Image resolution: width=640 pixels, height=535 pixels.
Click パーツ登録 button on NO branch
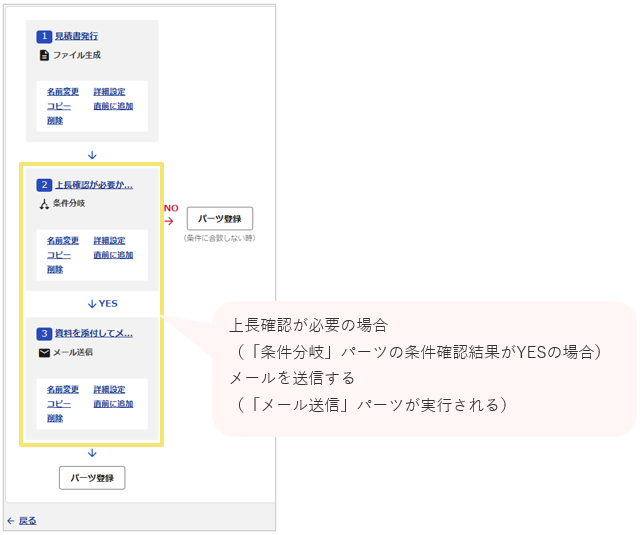[220, 219]
